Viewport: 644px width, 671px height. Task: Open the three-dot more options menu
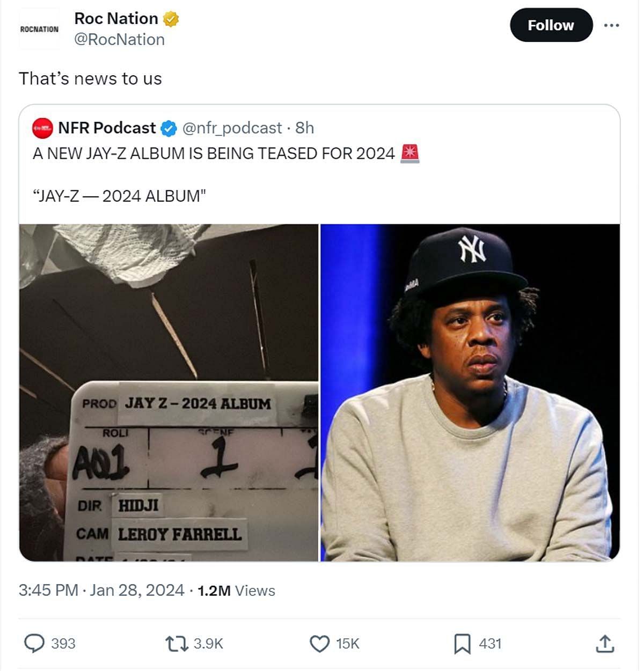[611, 25]
